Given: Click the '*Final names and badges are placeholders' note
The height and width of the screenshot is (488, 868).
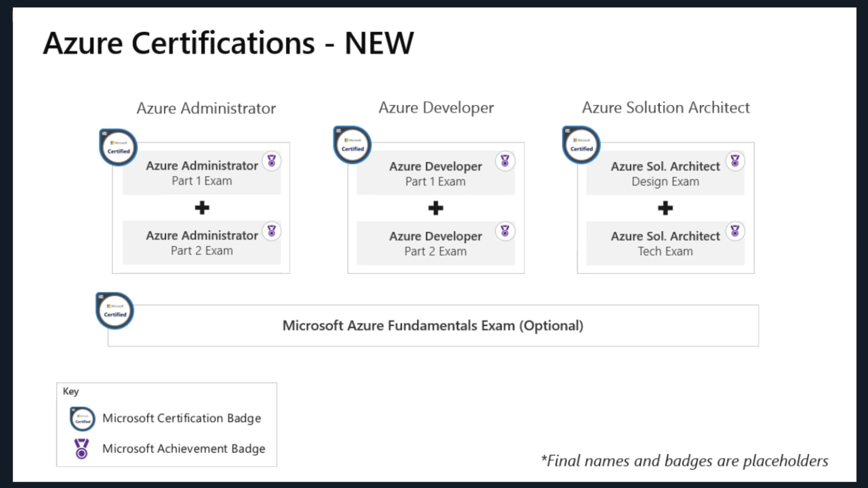Looking at the screenshot, I should 684,461.
